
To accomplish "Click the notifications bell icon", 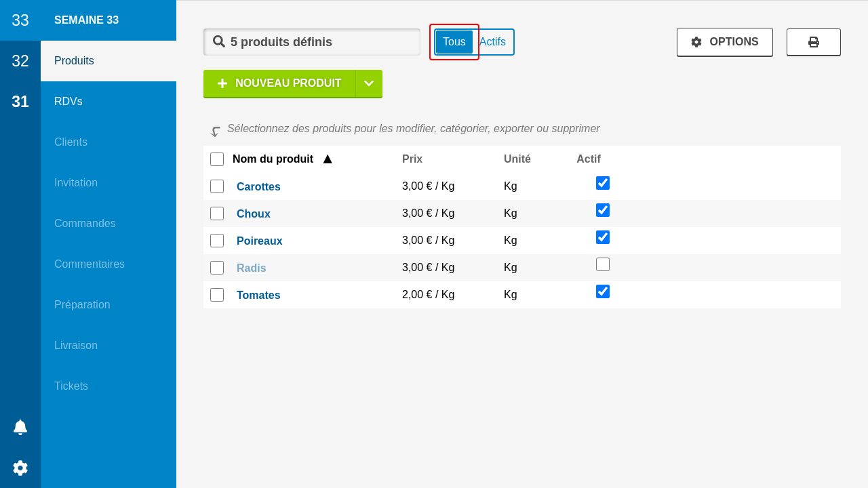I will click(x=20, y=427).
